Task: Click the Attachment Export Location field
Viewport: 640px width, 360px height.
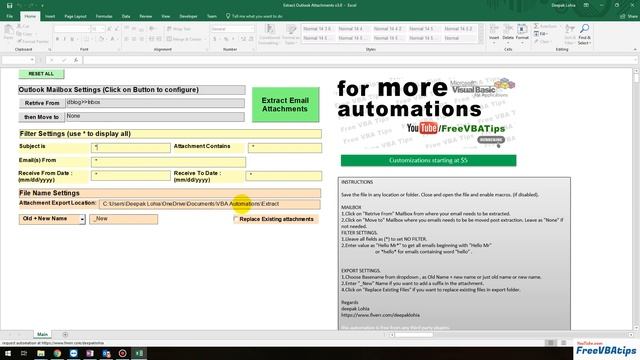Action: click(x=209, y=204)
